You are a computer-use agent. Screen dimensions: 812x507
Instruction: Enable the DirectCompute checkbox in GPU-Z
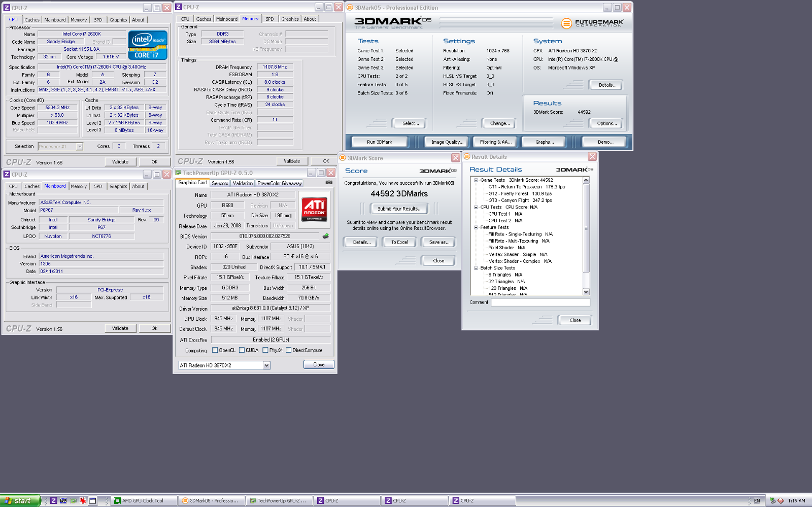click(x=288, y=350)
